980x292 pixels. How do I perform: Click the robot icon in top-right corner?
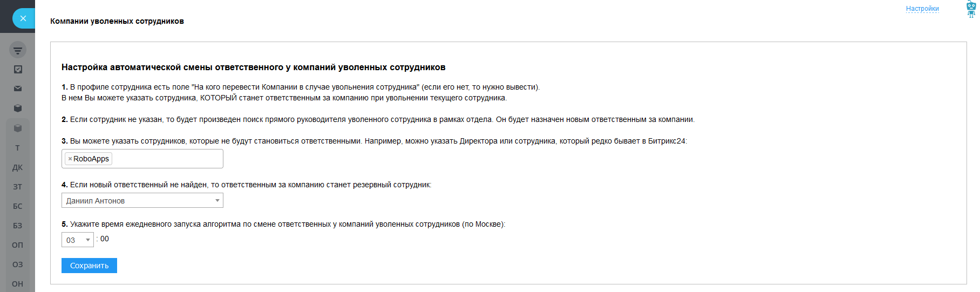[x=971, y=9]
